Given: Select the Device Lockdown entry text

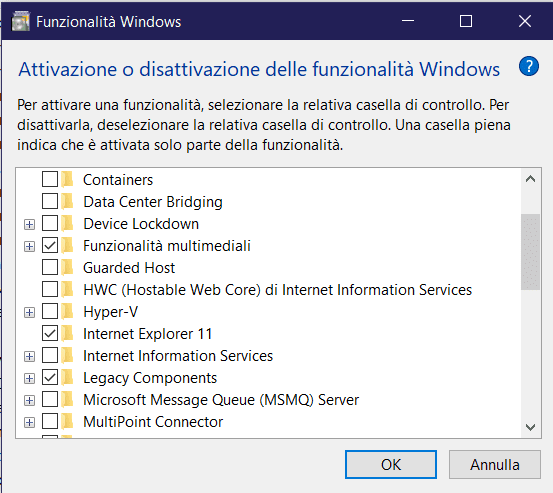Looking at the screenshot, I should 141,224.
